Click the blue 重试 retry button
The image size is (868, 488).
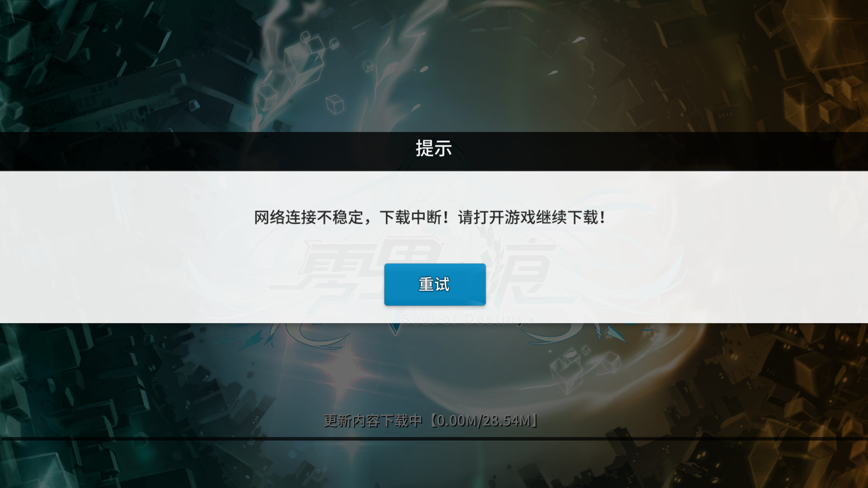pyautogui.click(x=435, y=284)
